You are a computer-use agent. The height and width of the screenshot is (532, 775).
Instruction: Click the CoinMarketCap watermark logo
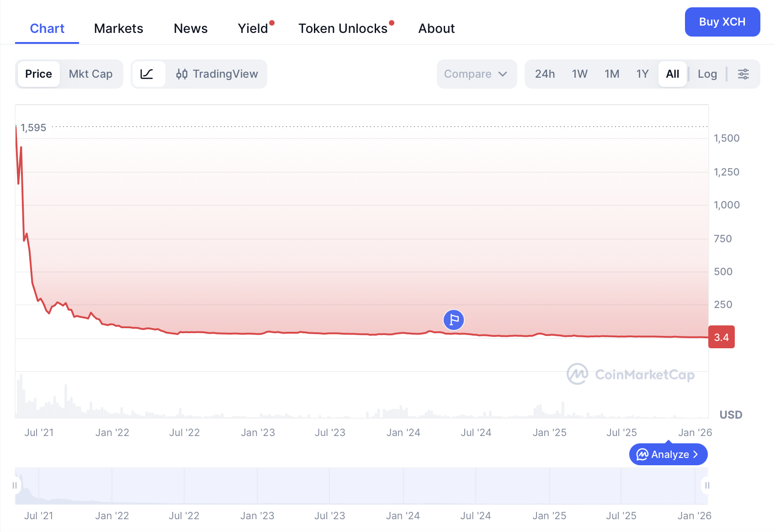point(577,375)
